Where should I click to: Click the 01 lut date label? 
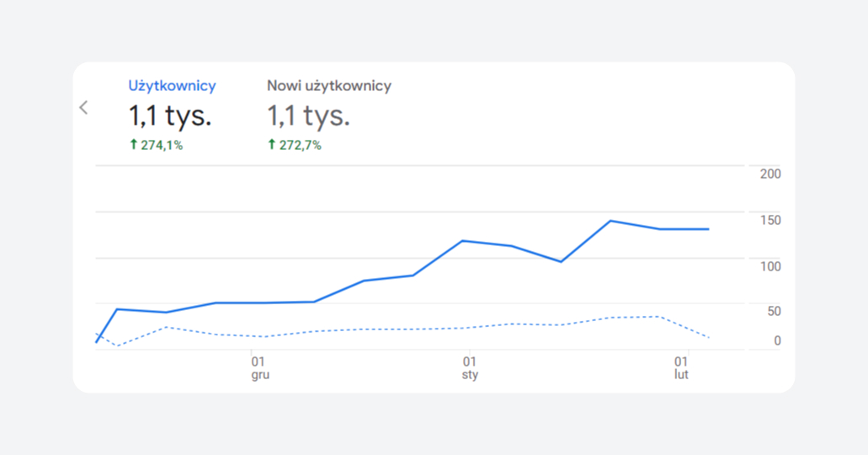681,367
